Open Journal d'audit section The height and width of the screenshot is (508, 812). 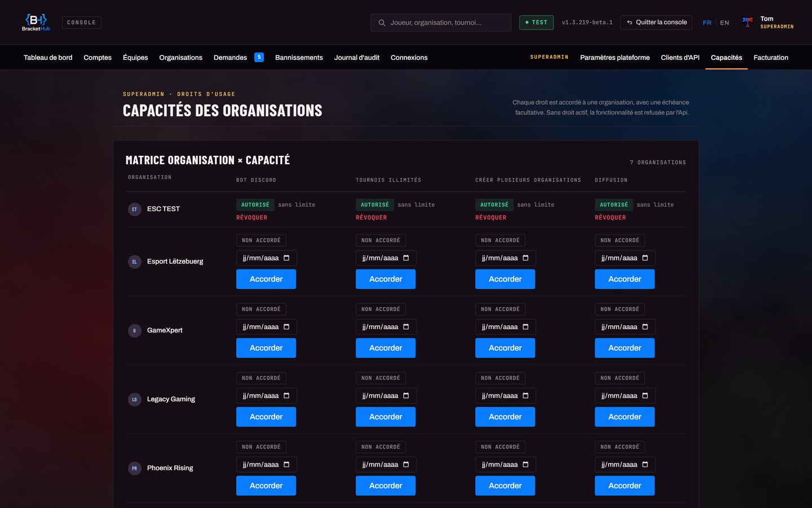357,58
